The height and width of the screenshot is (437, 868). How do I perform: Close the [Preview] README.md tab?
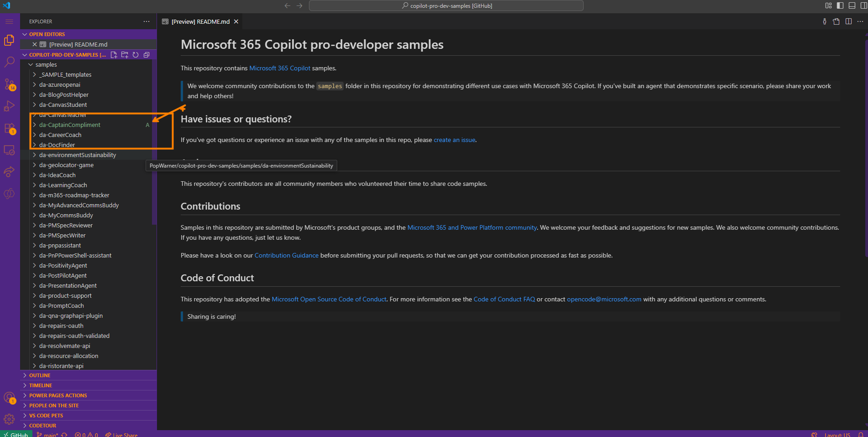tap(236, 21)
